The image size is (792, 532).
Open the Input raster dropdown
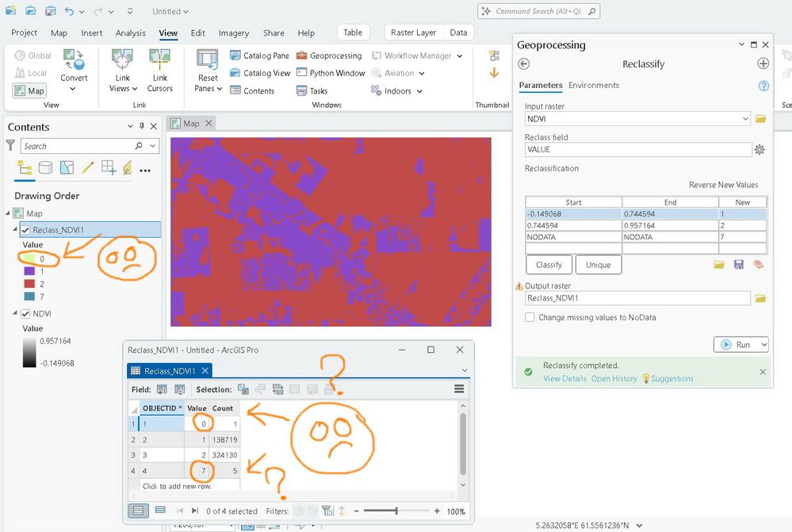coord(745,119)
